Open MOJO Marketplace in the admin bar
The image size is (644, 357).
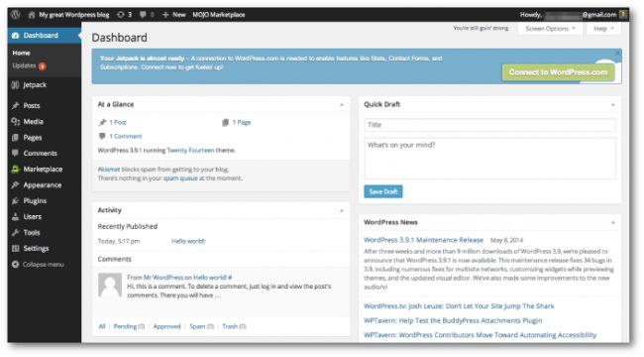pyautogui.click(x=219, y=15)
